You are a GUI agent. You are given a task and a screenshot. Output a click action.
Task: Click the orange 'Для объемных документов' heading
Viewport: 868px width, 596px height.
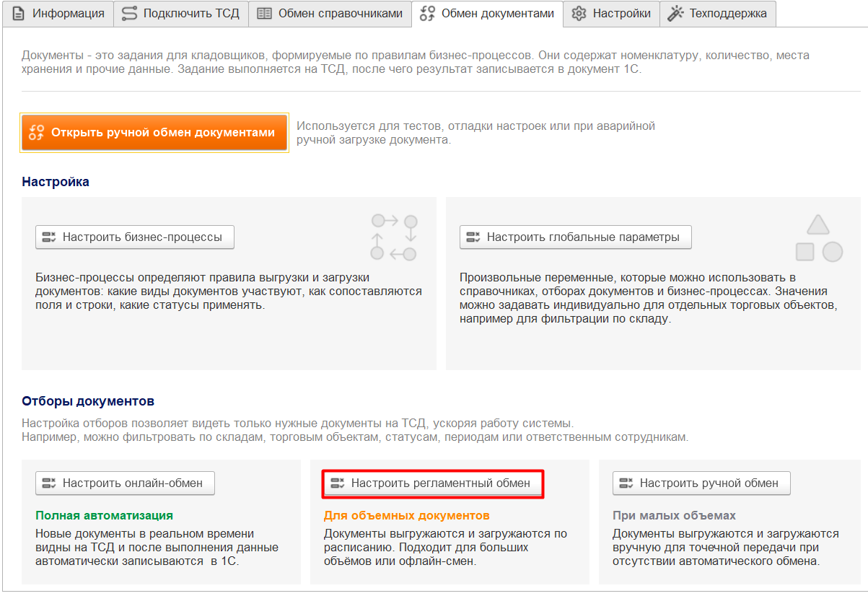pyautogui.click(x=407, y=515)
